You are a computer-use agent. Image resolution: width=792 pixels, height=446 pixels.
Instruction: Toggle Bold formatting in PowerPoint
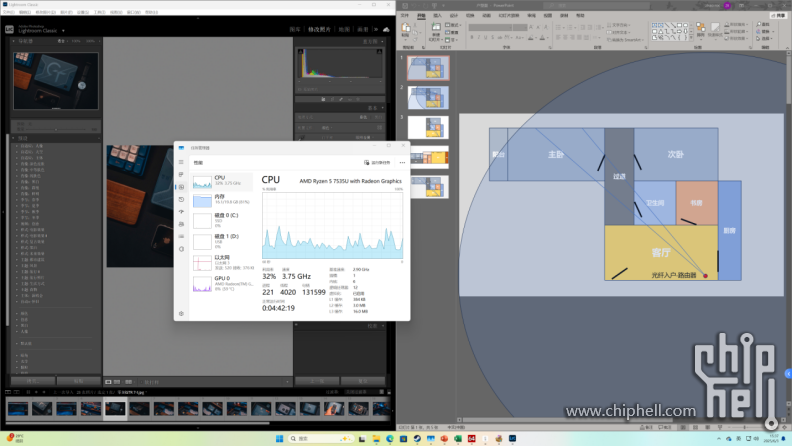472,37
